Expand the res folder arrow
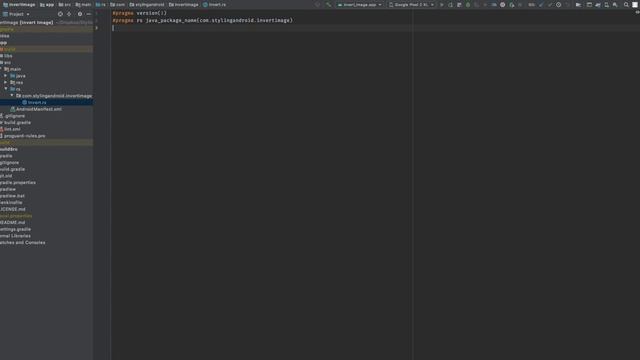Image resolution: width=640 pixels, height=360 pixels. 6,82
